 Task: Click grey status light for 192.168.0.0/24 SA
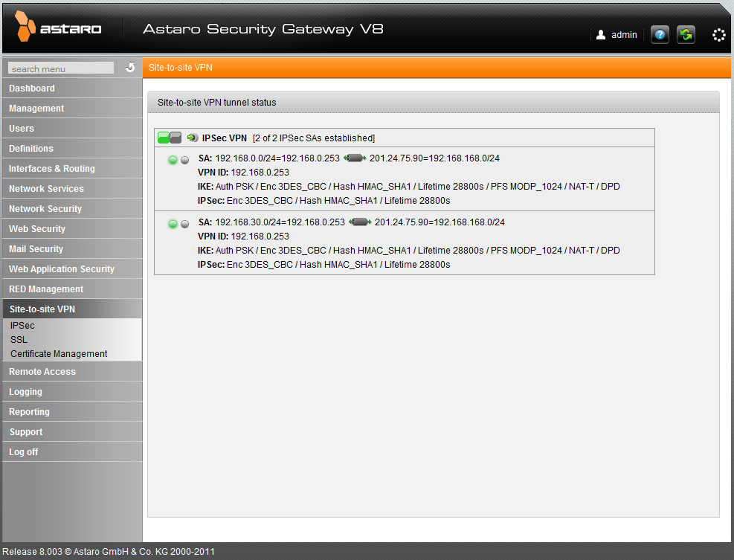click(185, 160)
